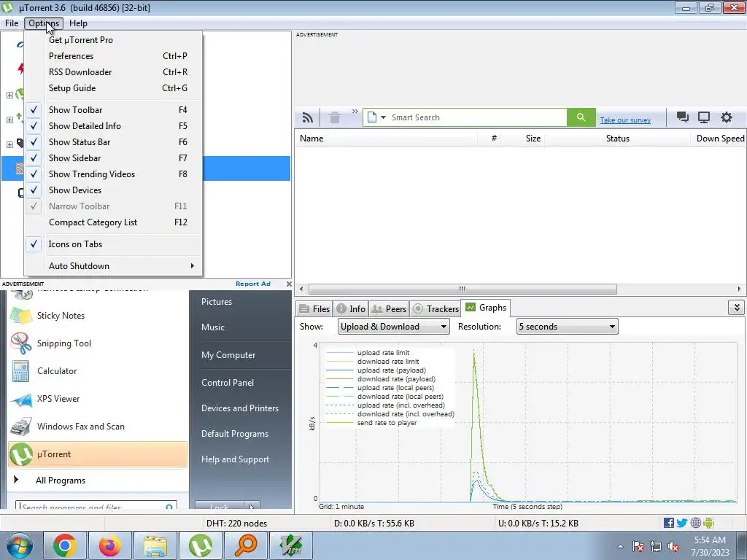The width and height of the screenshot is (747, 560).
Task: Click the Action Center flag tray icon
Action: [x=638, y=547]
